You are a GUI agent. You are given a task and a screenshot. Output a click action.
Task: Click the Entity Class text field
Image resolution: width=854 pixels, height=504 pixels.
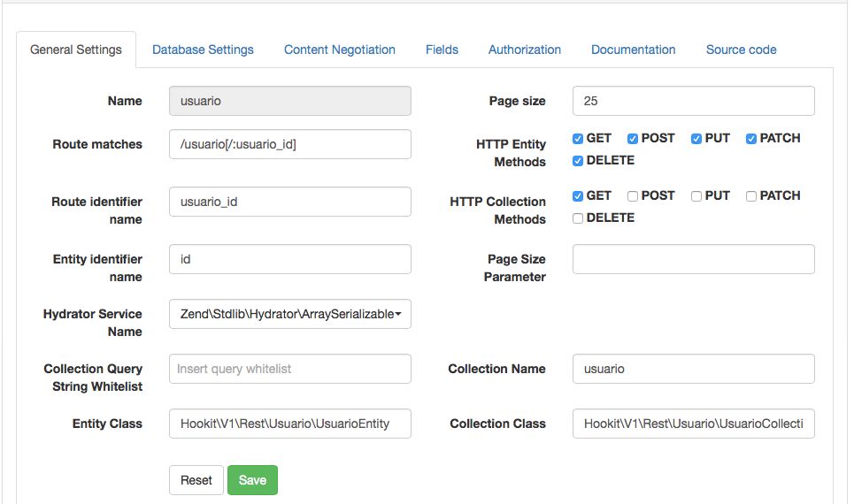click(289, 424)
